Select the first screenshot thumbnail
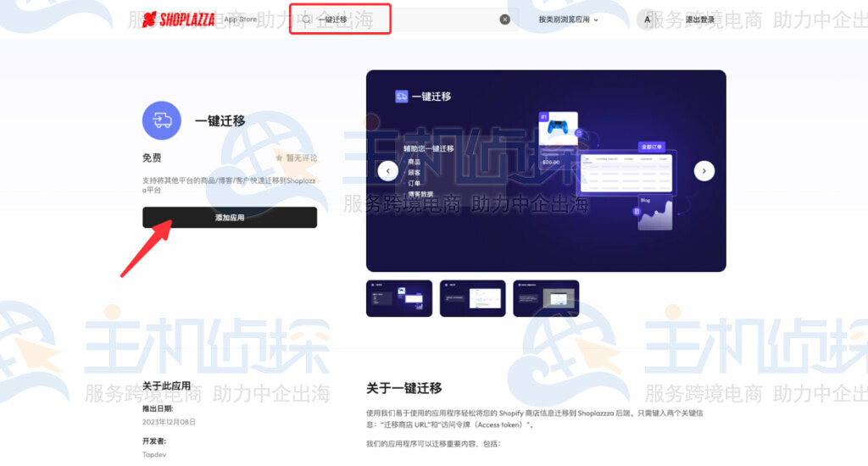 click(399, 298)
